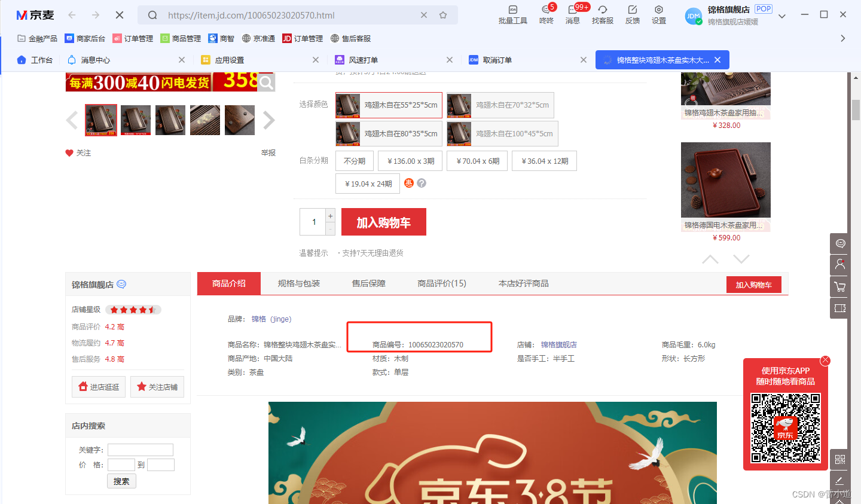Screen dimensions: 861x504
Task: Switch to the 消息中心 tab
Action: pyautogui.click(x=90, y=60)
